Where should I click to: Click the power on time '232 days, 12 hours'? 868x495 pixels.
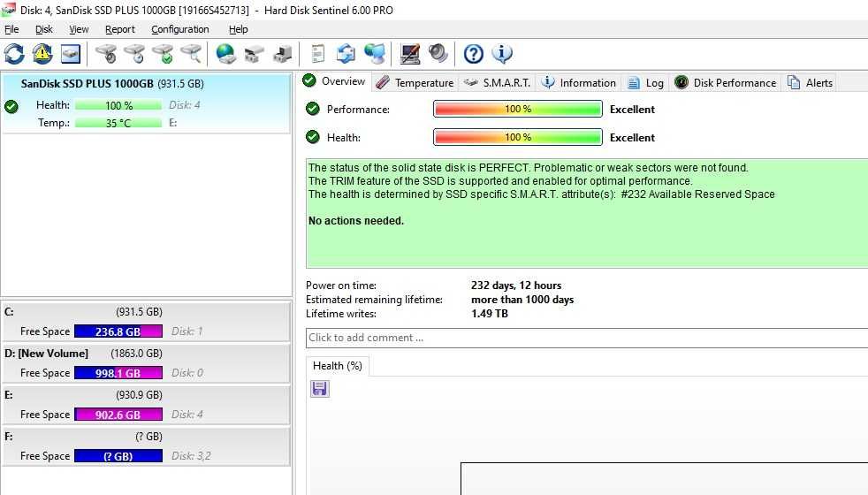(x=516, y=286)
